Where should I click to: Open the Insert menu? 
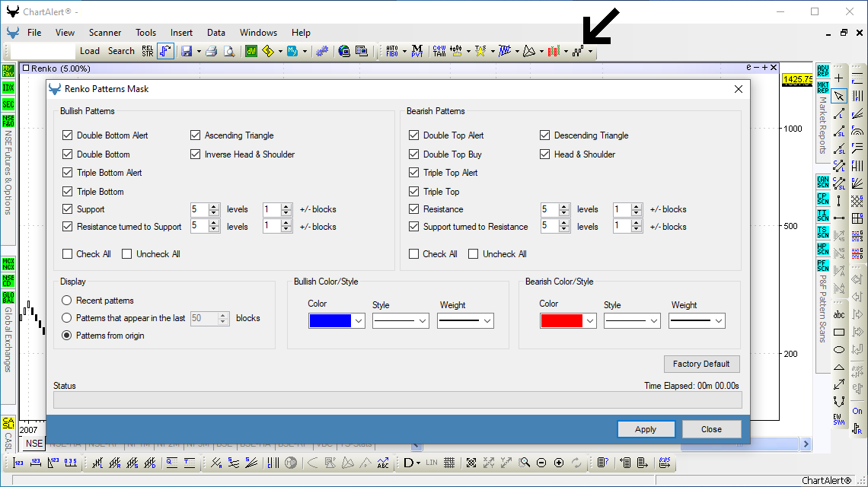pos(181,33)
